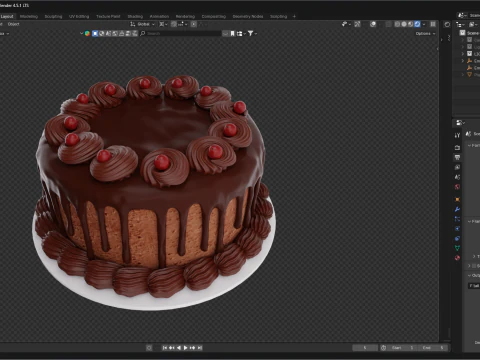This screenshot has height=360, width=480.
Task: Open the Outliner display mode dropdown
Action: [474, 24]
